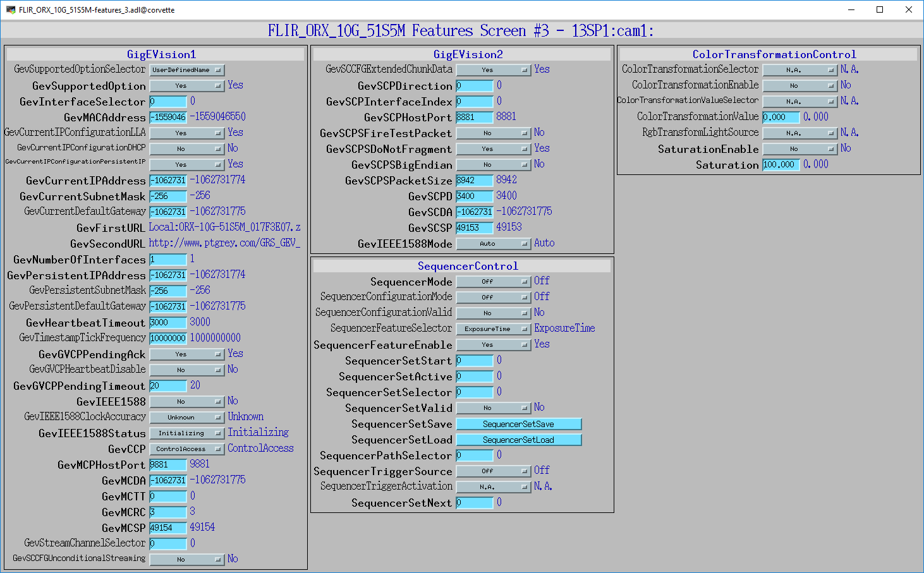Screen dimensions: 924x573
Task: Open the SaturationEnable dropdown
Action: (x=800, y=149)
